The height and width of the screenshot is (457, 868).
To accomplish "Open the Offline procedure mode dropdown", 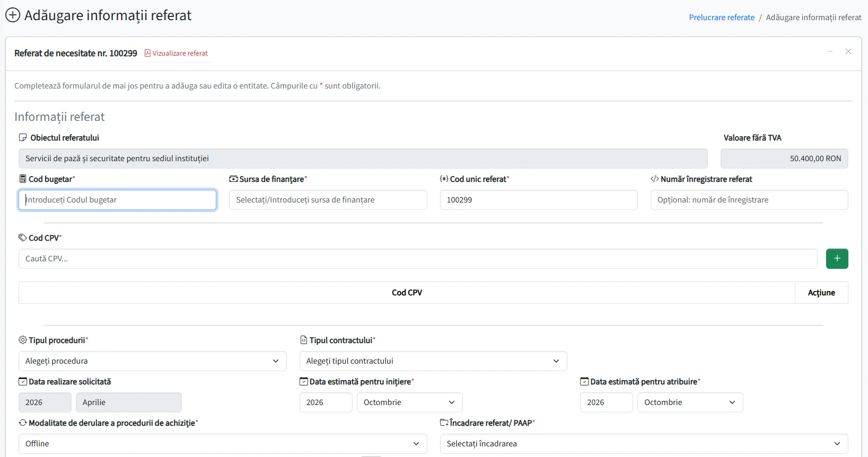I will click(x=223, y=444).
